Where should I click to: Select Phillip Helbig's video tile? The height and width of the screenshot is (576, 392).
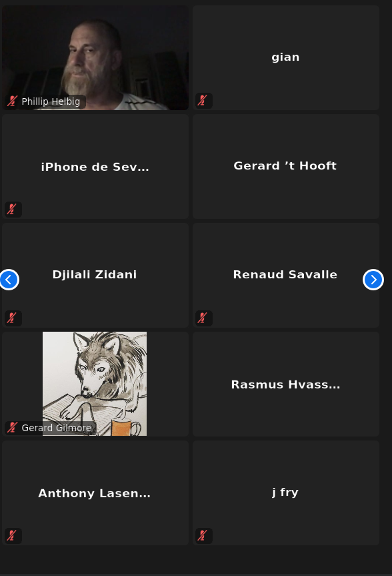click(x=95, y=57)
